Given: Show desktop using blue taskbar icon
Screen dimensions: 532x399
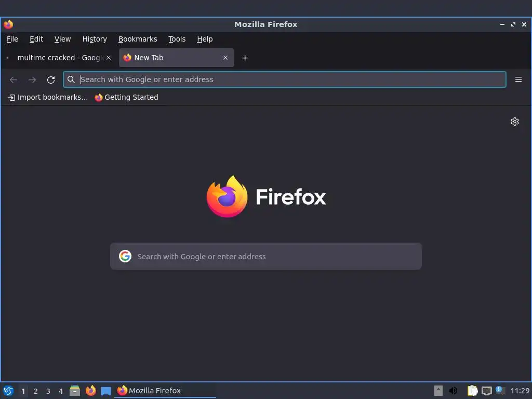Looking at the screenshot, I should coord(106,391).
